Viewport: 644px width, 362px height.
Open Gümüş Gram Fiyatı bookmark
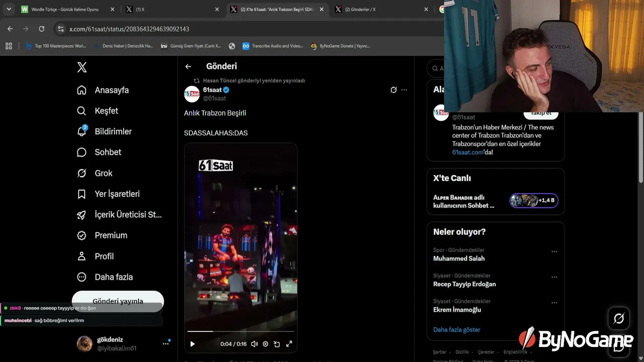coord(191,46)
